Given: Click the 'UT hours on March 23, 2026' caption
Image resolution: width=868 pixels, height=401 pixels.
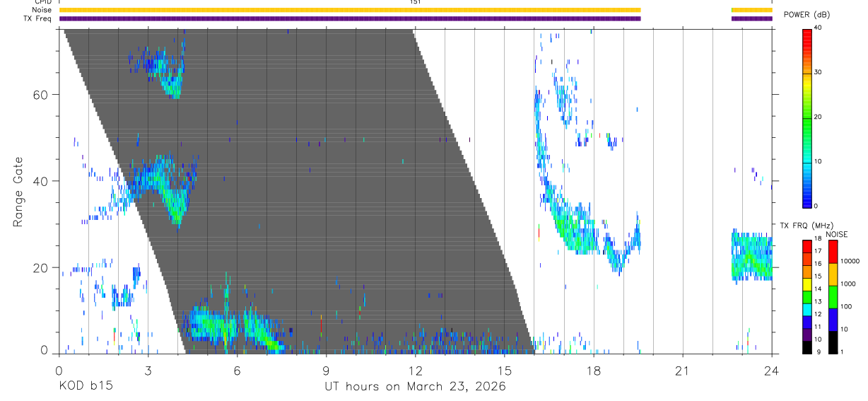Looking at the screenshot, I should pos(415,387).
